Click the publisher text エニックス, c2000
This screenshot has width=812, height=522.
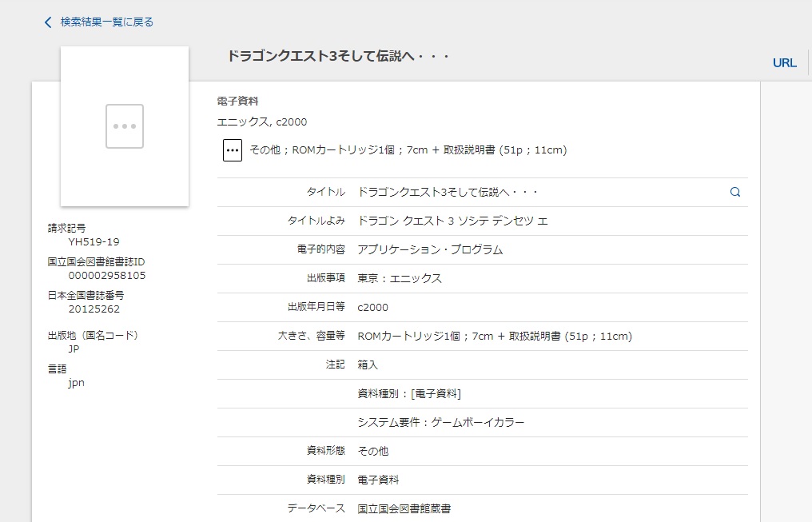tap(262, 122)
